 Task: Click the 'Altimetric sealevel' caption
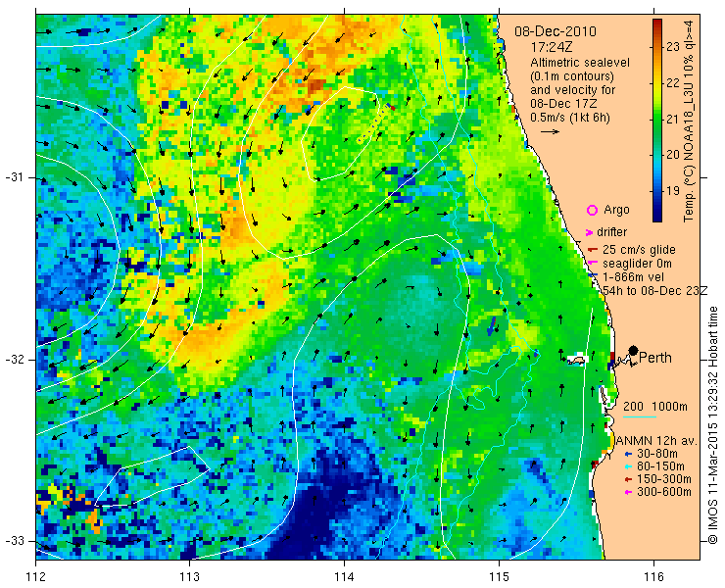[x=580, y=63]
